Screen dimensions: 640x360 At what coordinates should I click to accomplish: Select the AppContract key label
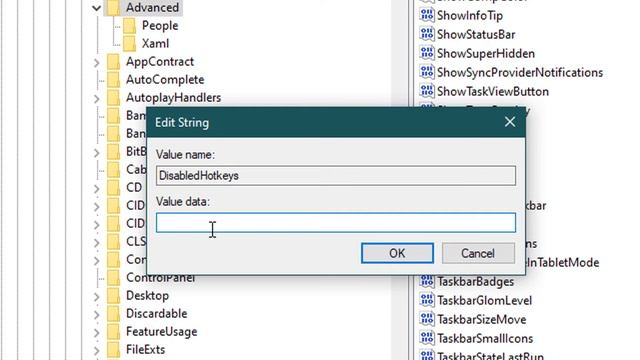tap(160, 62)
